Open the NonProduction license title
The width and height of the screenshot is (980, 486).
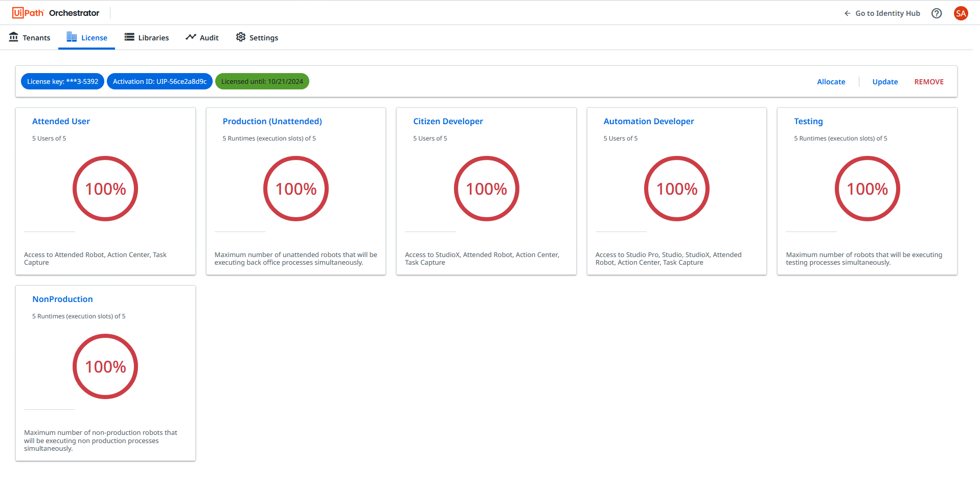(62, 299)
